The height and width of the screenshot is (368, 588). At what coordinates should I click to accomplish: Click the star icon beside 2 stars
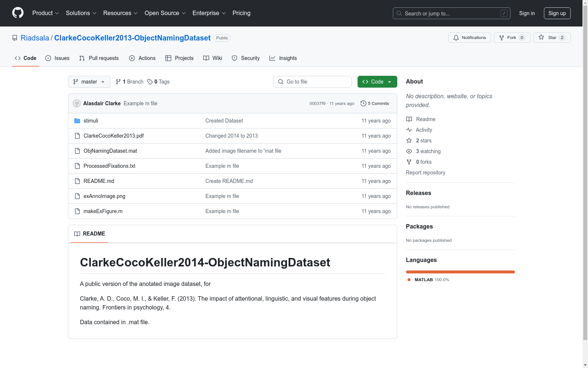click(x=409, y=141)
